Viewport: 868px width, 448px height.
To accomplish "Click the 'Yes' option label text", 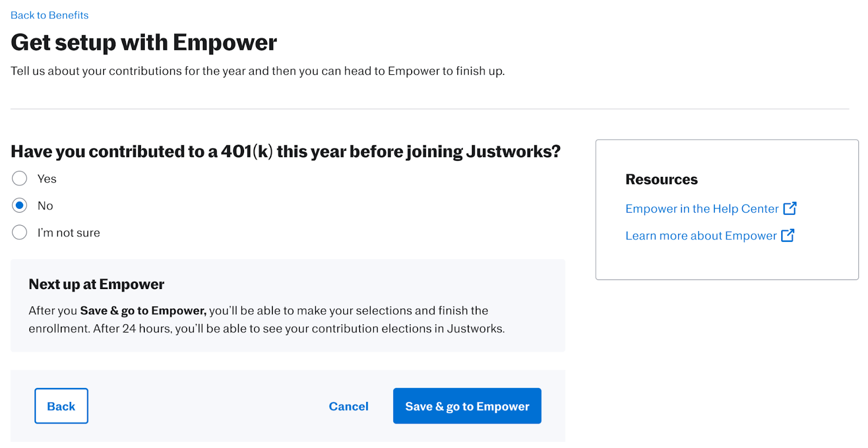I will [47, 179].
